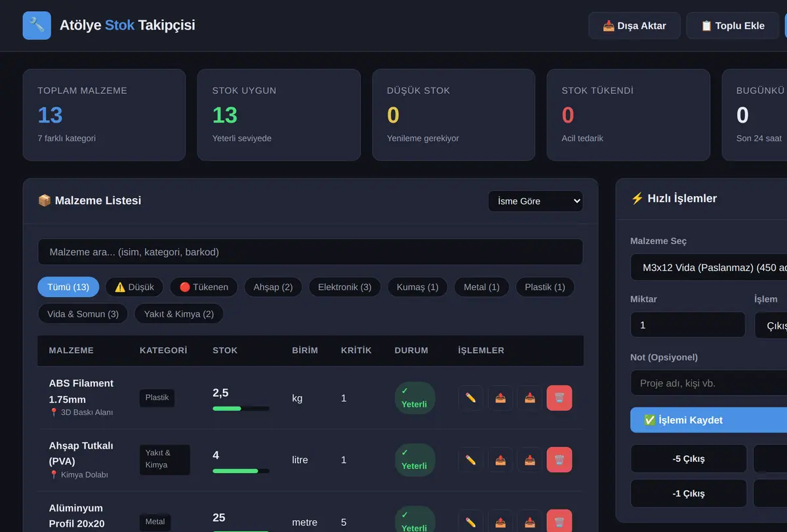Select the Elektronik (3) category chip
787x532 pixels.
tap(344, 287)
